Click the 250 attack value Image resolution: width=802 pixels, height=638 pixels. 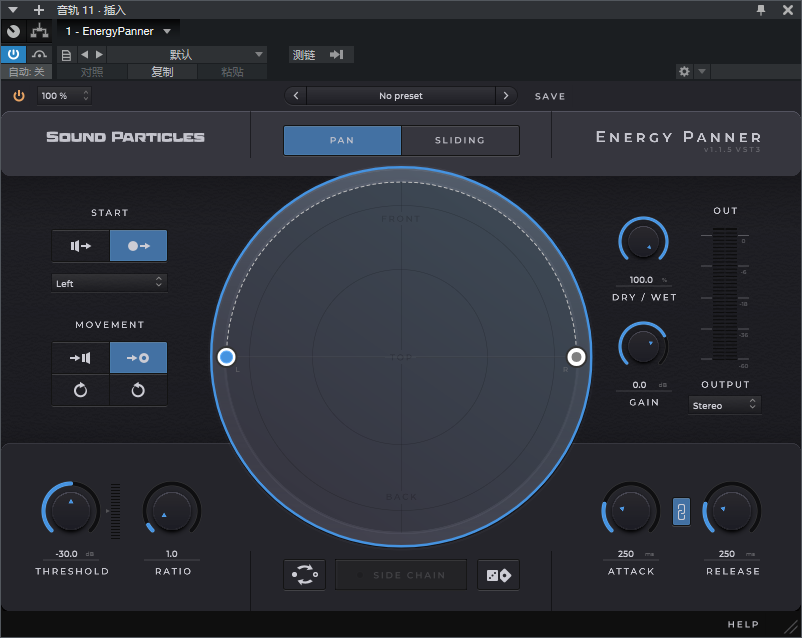pyautogui.click(x=626, y=554)
